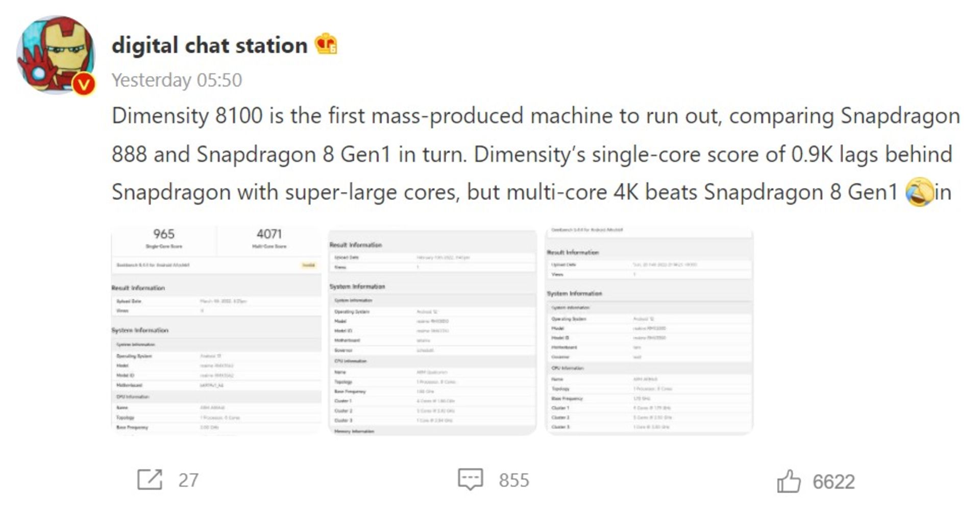Image resolution: width=980 pixels, height=506 pixels.
Task: Open the middle Geekbench screenshot thumbnail
Action: click(x=432, y=332)
